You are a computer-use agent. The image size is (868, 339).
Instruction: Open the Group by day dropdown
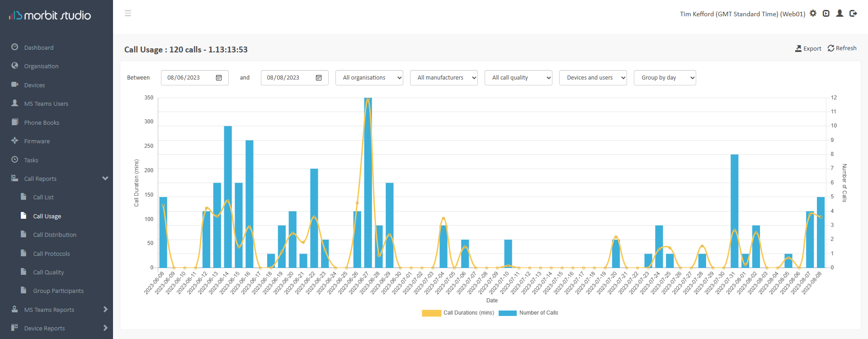tap(665, 78)
